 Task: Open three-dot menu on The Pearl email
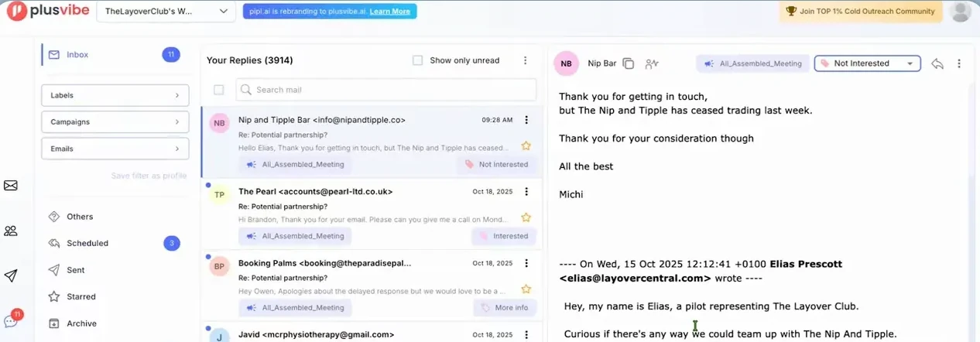point(526,191)
